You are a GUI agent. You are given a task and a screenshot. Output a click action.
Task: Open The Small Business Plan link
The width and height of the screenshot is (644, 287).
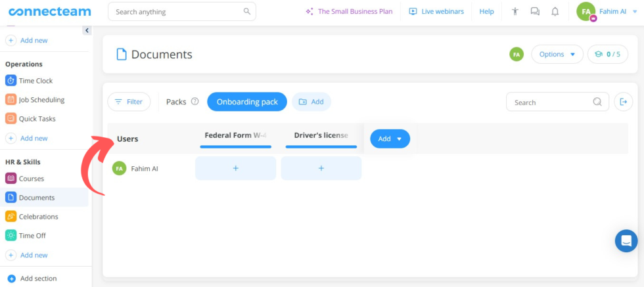348,12
